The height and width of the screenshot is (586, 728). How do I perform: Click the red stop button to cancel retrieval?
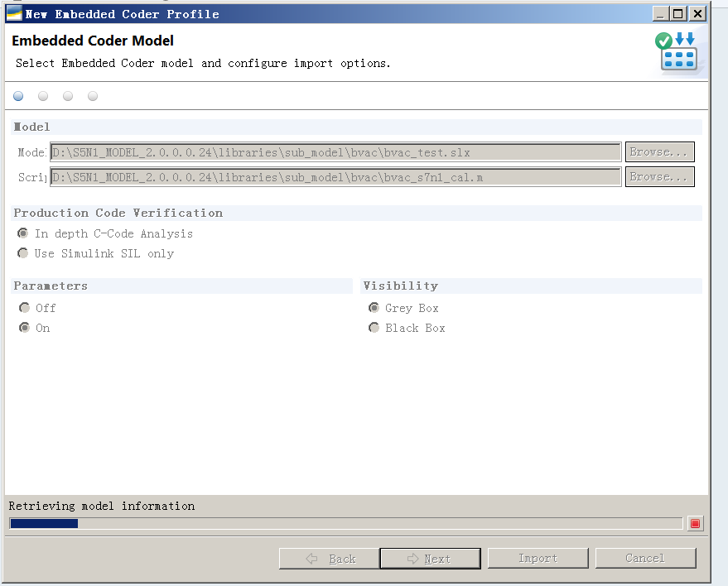[695, 523]
